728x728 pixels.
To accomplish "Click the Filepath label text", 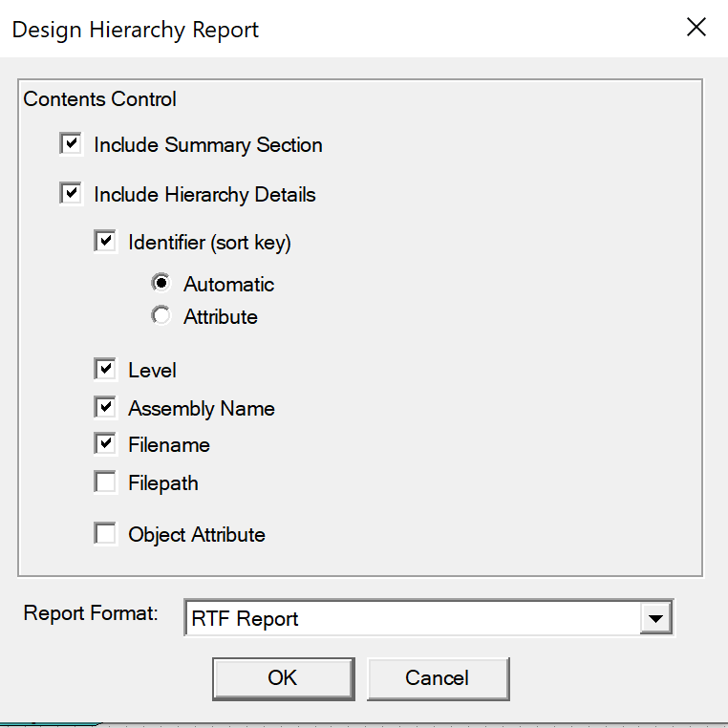I will (x=163, y=483).
